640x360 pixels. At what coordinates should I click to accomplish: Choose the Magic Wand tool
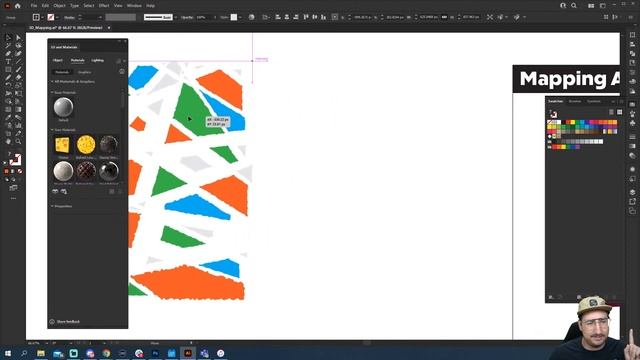coord(8,45)
